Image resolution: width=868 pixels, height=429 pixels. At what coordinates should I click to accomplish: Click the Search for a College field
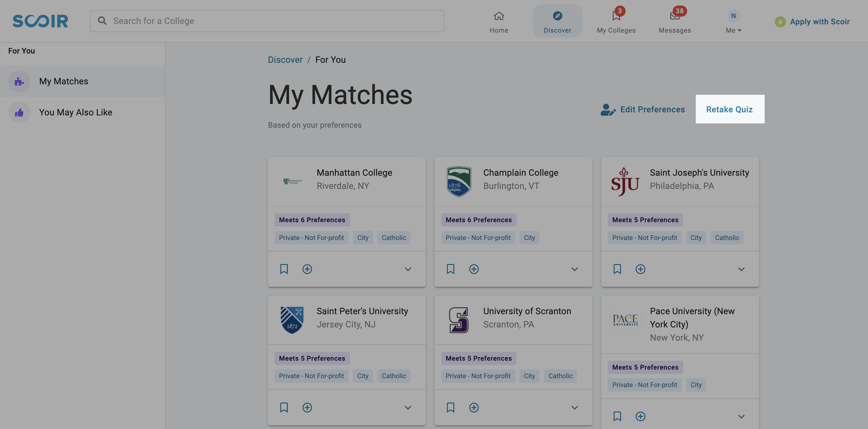point(267,21)
